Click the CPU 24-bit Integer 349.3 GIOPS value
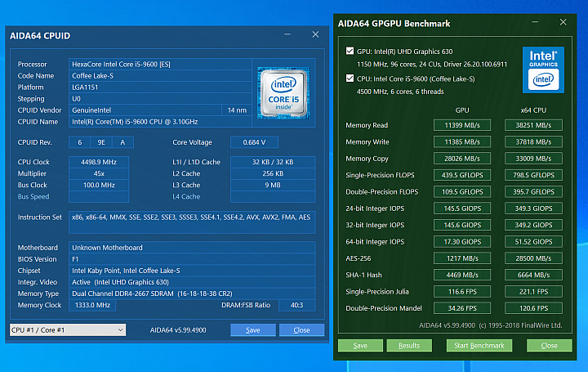588x372 pixels. [533, 208]
